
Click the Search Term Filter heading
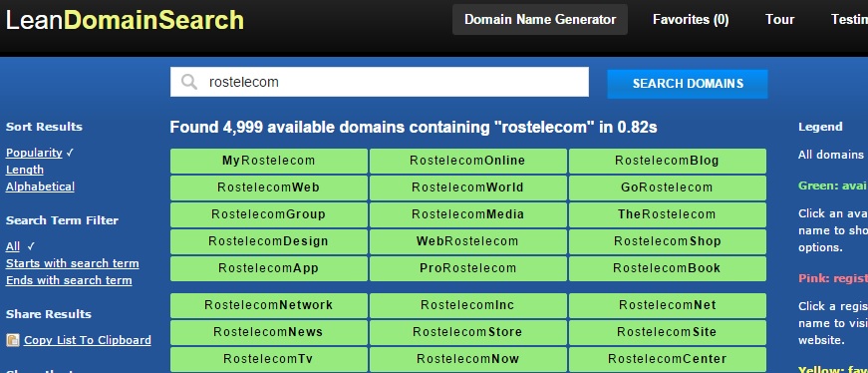pos(62,220)
